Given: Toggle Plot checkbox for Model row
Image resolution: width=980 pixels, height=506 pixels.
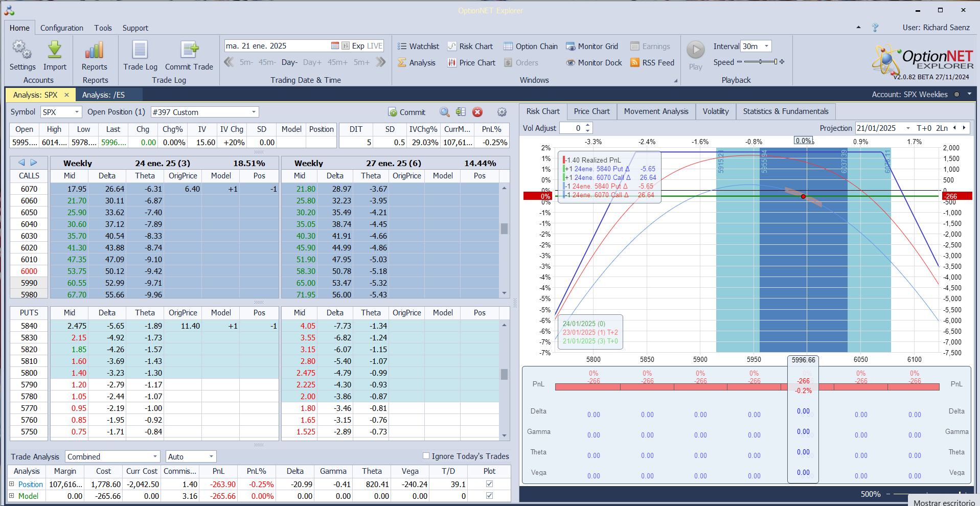Looking at the screenshot, I should tap(489, 496).
